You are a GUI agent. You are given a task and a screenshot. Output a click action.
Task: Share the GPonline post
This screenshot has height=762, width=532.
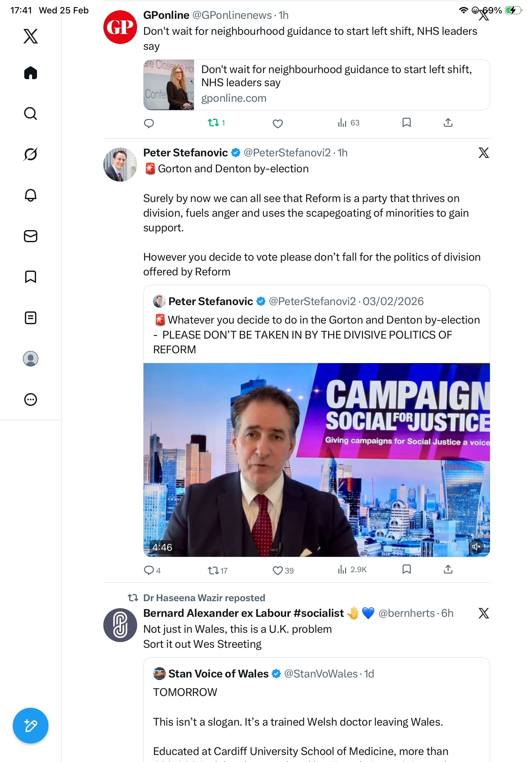click(x=448, y=123)
